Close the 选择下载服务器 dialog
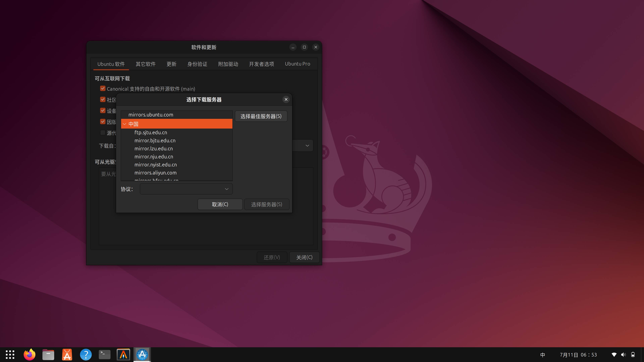The image size is (644, 362). pos(286,99)
